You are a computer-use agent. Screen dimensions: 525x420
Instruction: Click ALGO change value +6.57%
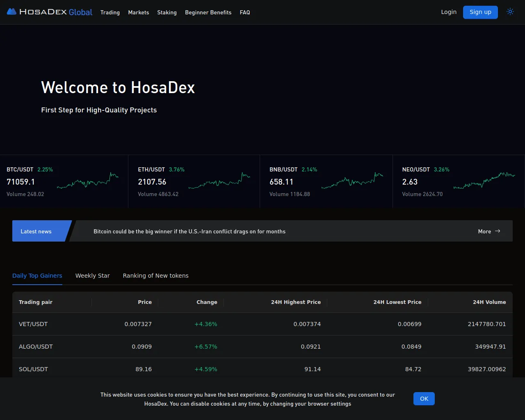(x=206, y=347)
